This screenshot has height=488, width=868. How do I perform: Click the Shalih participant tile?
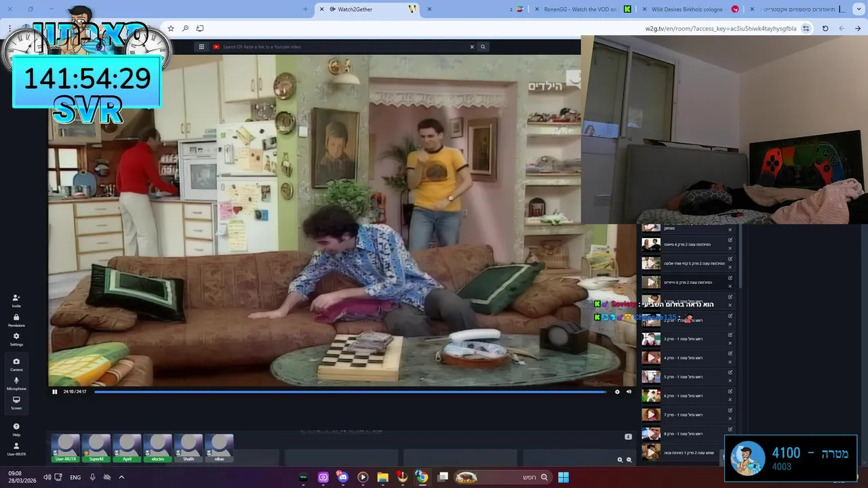coord(189,448)
